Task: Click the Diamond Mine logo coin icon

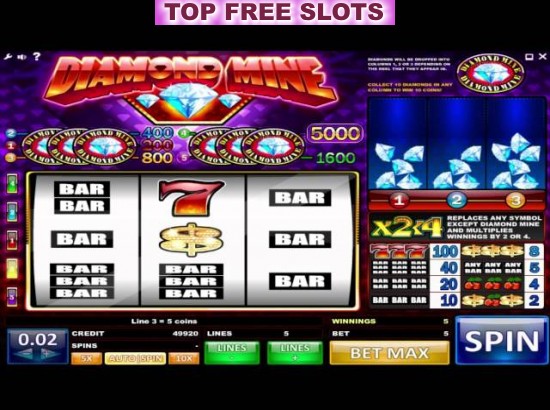Action: click(x=490, y=73)
